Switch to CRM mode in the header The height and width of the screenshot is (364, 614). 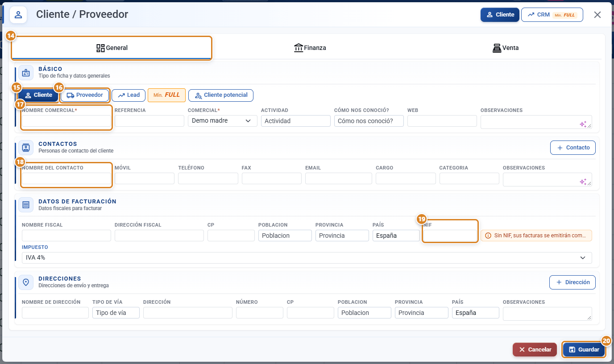tap(552, 15)
